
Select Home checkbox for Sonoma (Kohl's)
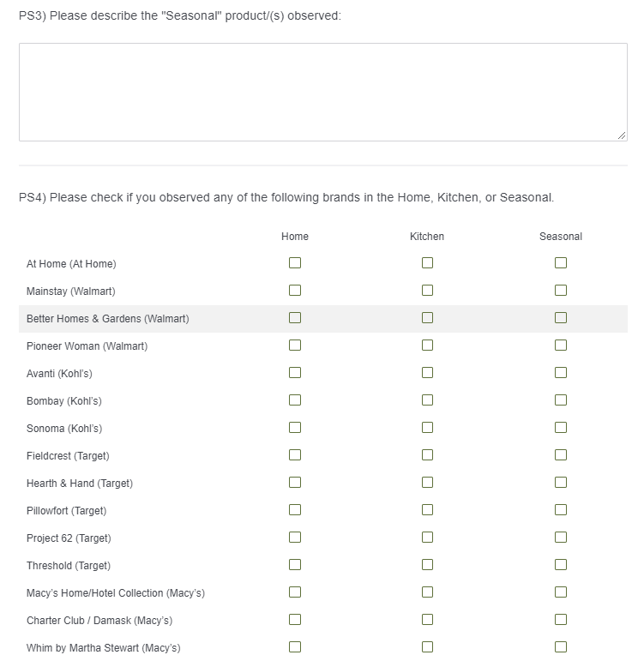295,428
